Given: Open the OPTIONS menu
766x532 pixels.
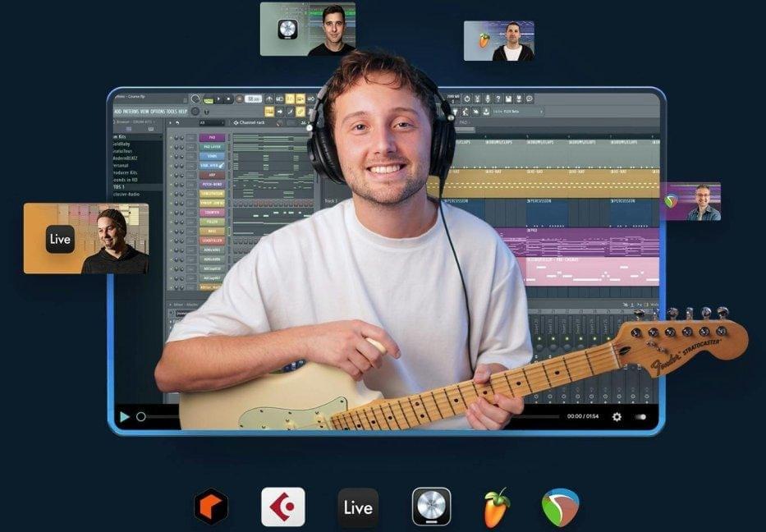Looking at the screenshot, I should pyautogui.click(x=158, y=112).
